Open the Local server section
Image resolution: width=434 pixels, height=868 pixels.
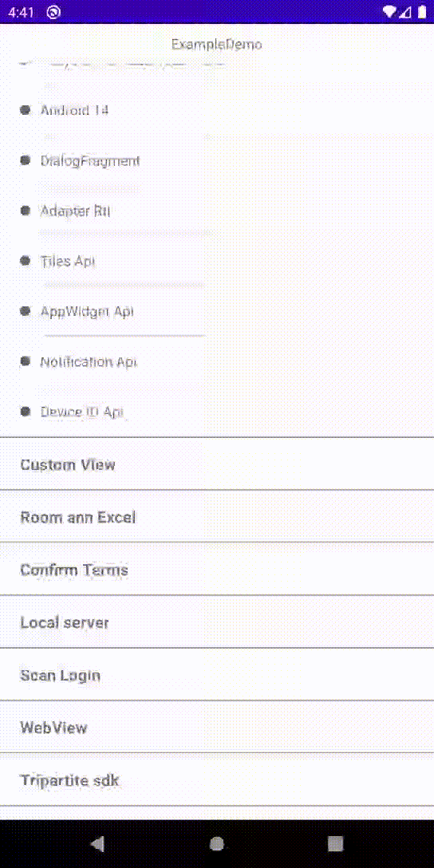point(217,621)
